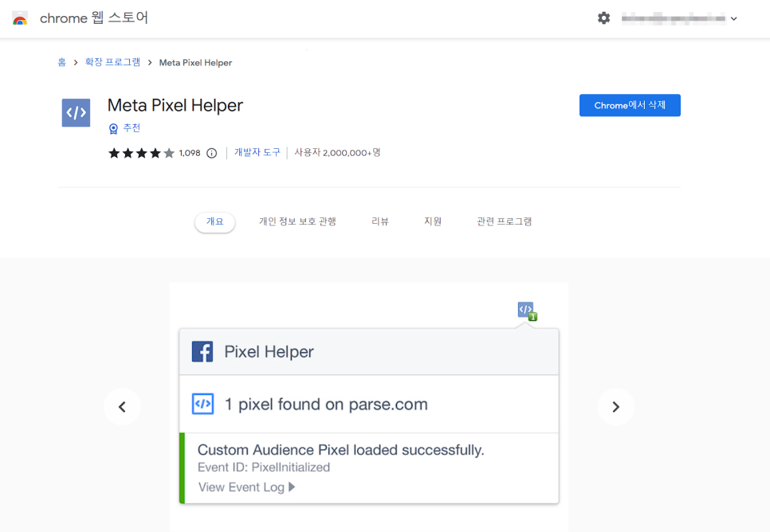Click the 추천 featured badge icon
This screenshot has height=532, width=770.
(113, 128)
